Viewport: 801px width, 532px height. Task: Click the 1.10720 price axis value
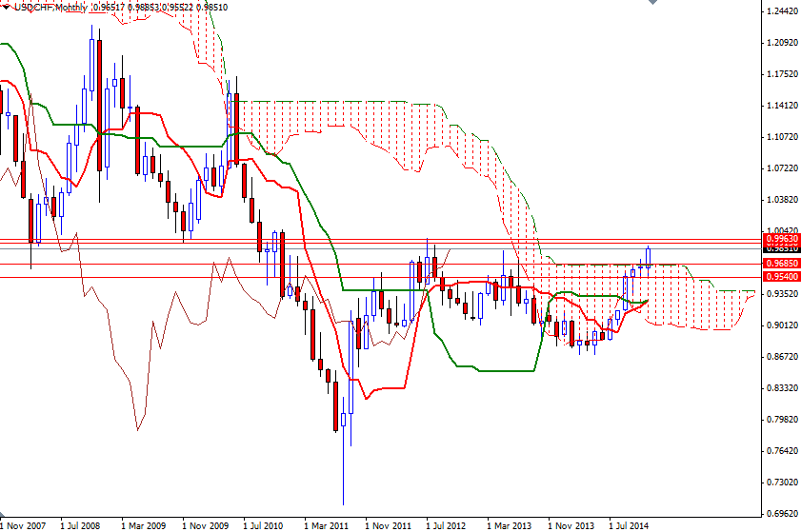[x=783, y=137]
